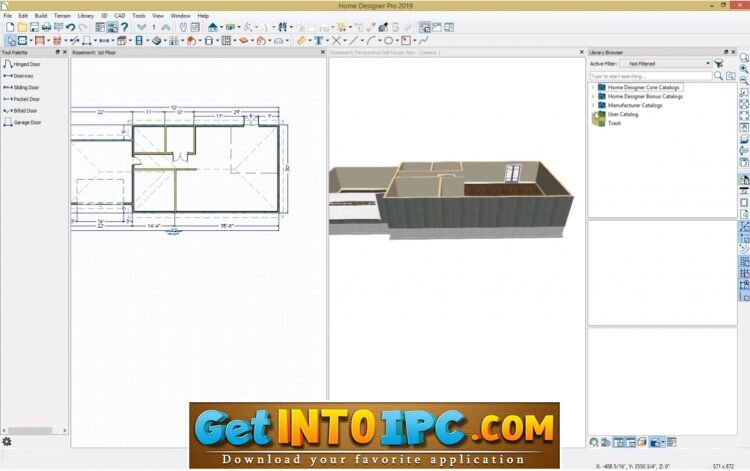Open the Library menu
This screenshot has height=471, width=750.
(86, 16)
